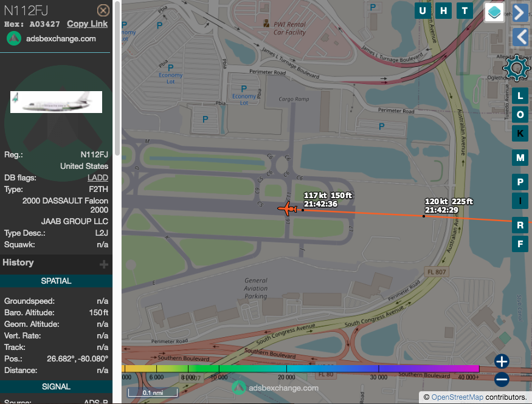Viewport: 532px width, 404px height.
Task: Click the L2J type description value
Action: [102, 233]
